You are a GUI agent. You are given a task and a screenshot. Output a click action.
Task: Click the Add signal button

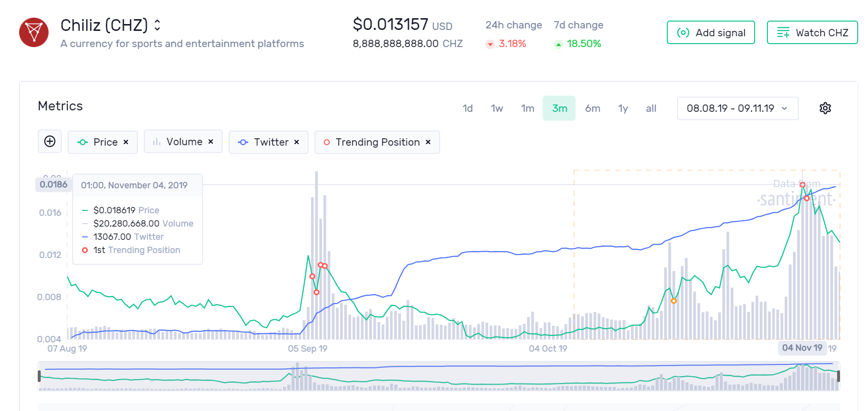(x=710, y=32)
